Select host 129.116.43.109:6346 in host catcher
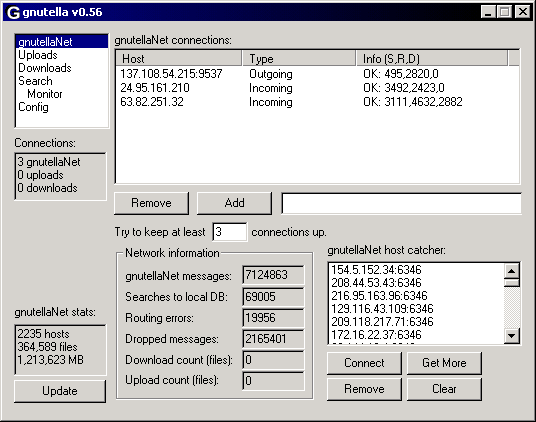Image resolution: width=536 pixels, height=422 pixels. pyautogui.click(x=382, y=309)
